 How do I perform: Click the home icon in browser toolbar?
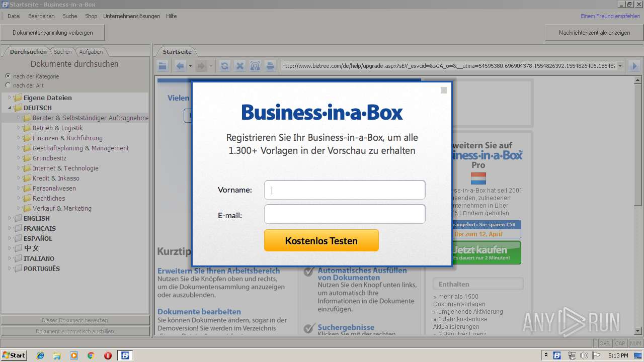(255, 66)
